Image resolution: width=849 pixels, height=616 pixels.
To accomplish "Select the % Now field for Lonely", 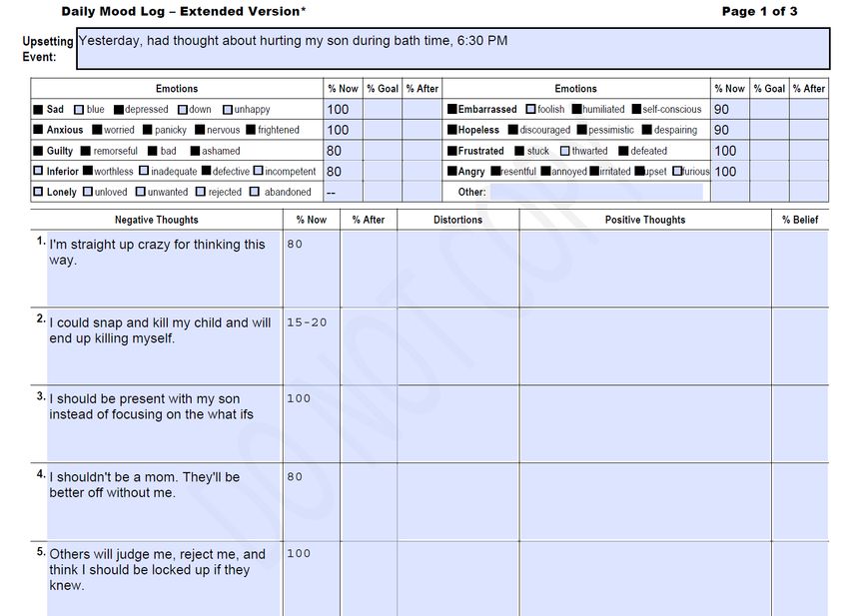I will coord(344,192).
